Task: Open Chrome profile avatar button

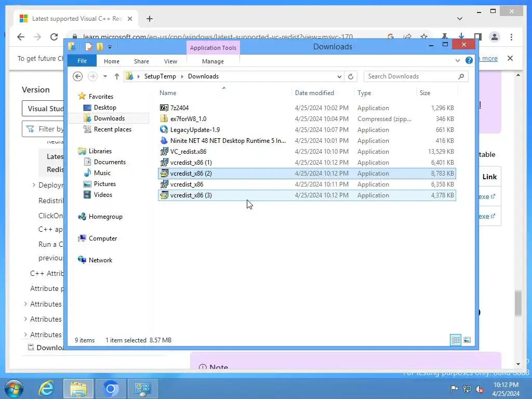Action: click(x=495, y=37)
